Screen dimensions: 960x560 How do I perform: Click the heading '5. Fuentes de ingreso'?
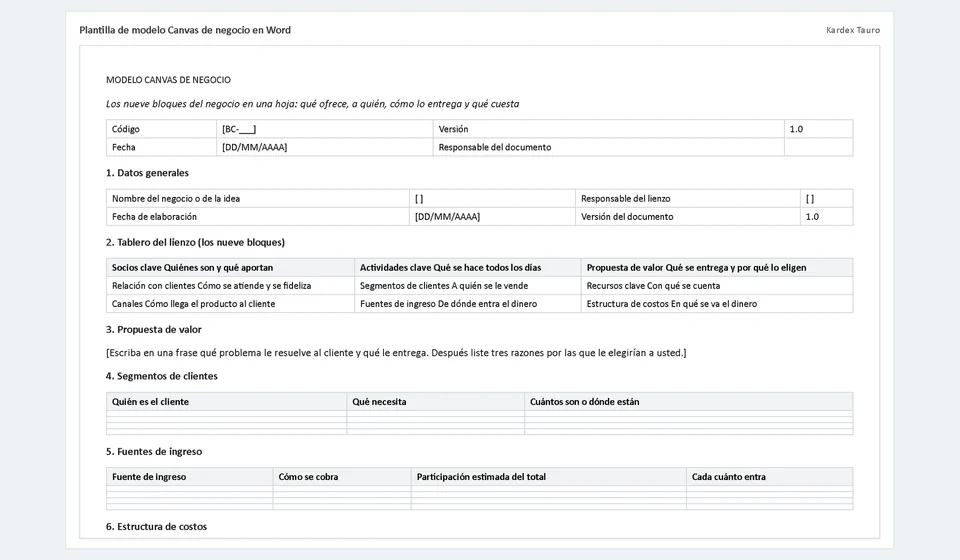point(154,452)
